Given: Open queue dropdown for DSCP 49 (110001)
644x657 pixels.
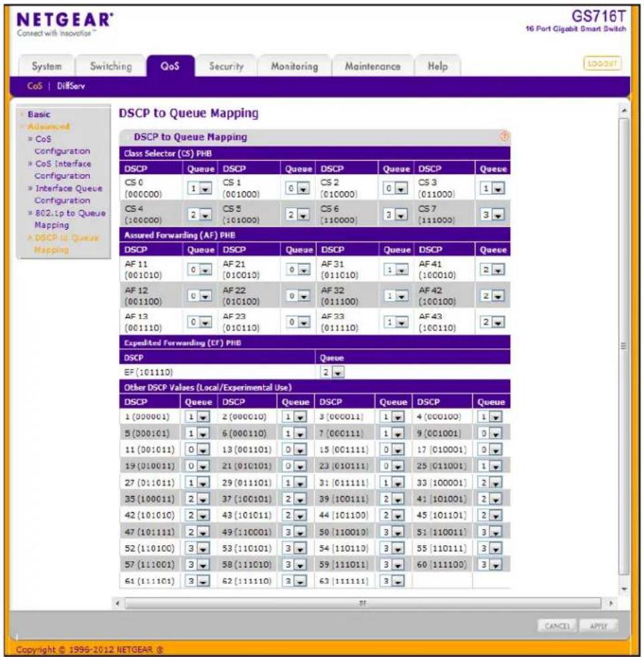Looking at the screenshot, I should (295, 532).
